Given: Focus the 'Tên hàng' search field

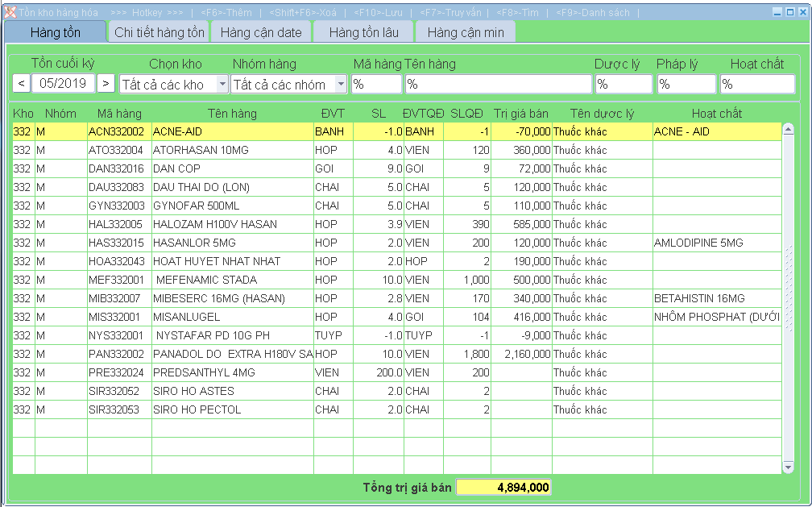Looking at the screenshot, I should (x=498, y=85).
